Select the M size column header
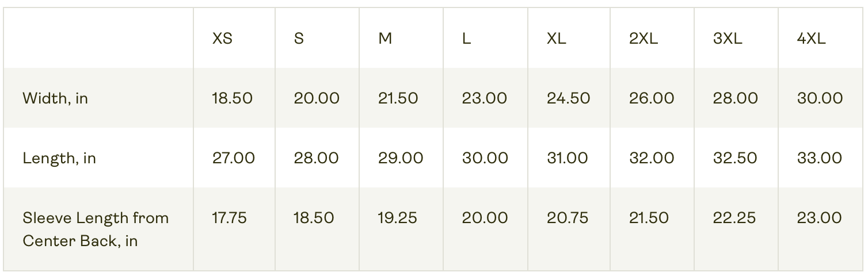 pyautogui.click(x=385, y=39)
